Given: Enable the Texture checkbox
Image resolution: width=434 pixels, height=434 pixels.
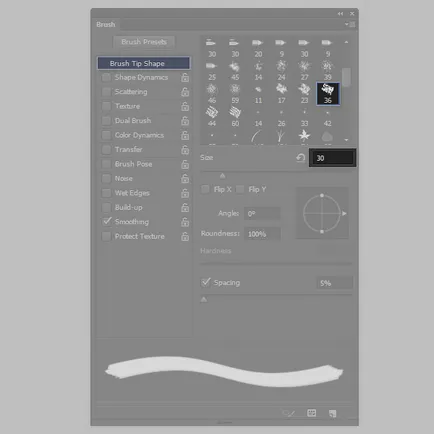Looking at the screenshot, I should [x=106, y=106].
